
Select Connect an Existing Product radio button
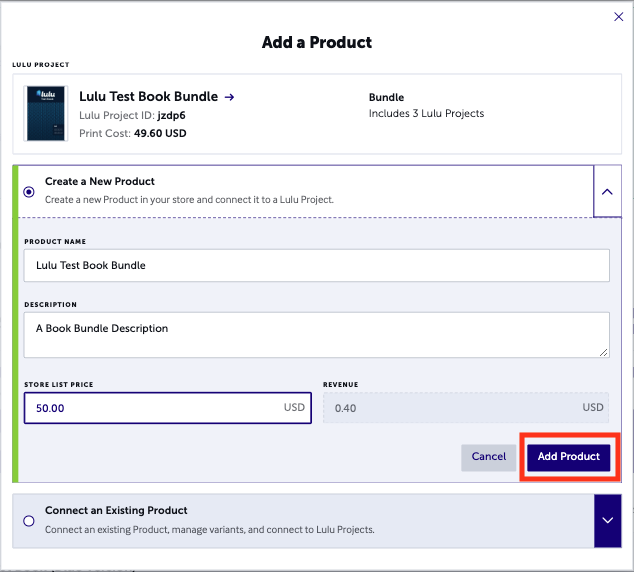(29, 521)
